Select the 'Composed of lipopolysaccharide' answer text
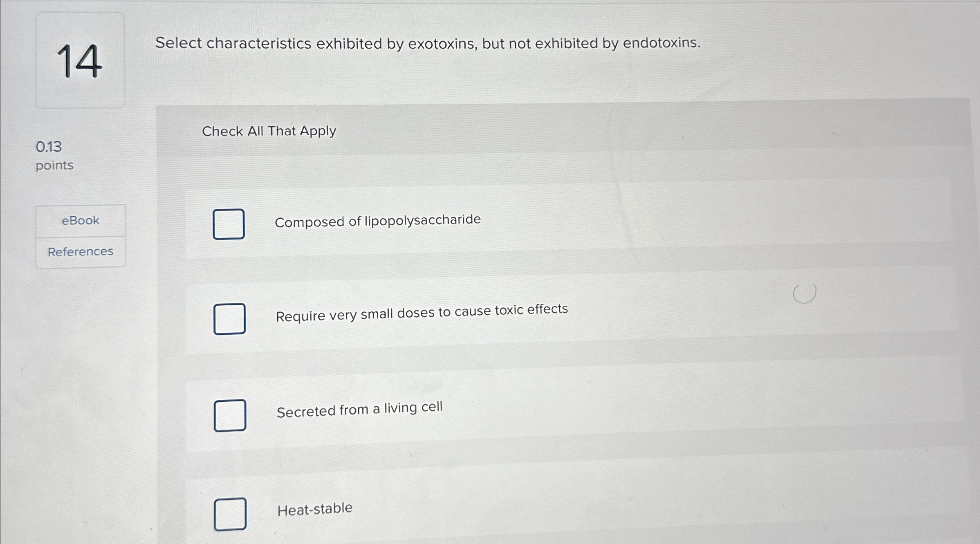Screen dimensions: 980x544 point(378,220)
